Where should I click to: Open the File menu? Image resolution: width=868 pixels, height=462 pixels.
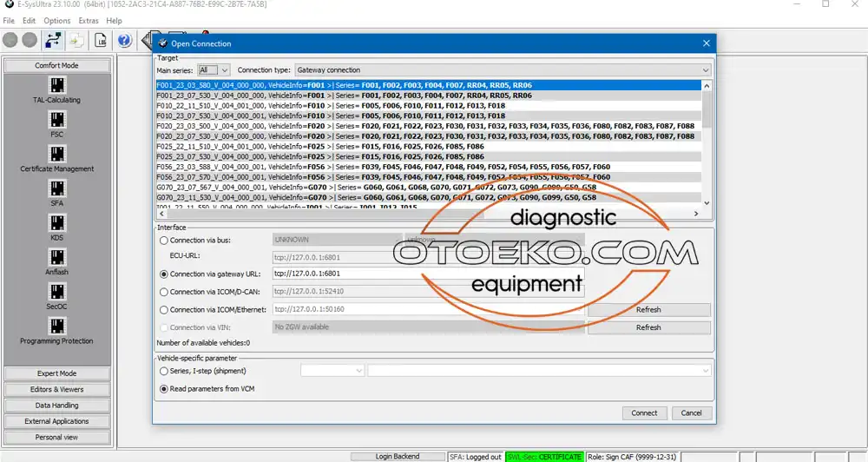tap(9, 21)
